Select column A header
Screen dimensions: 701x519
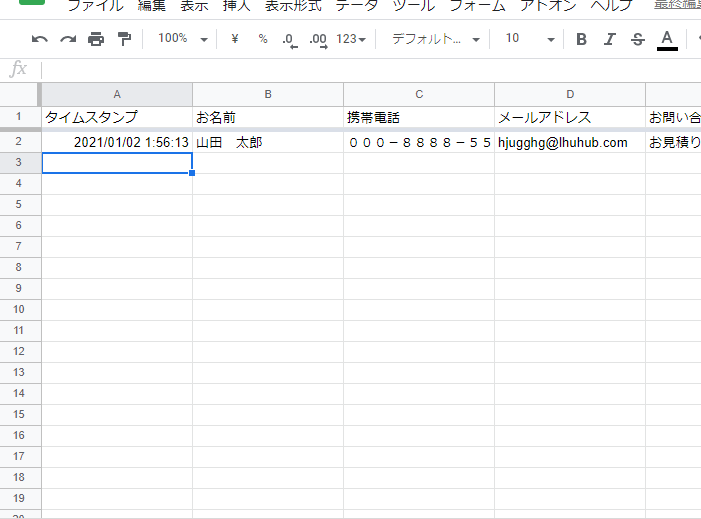point(117,94)
